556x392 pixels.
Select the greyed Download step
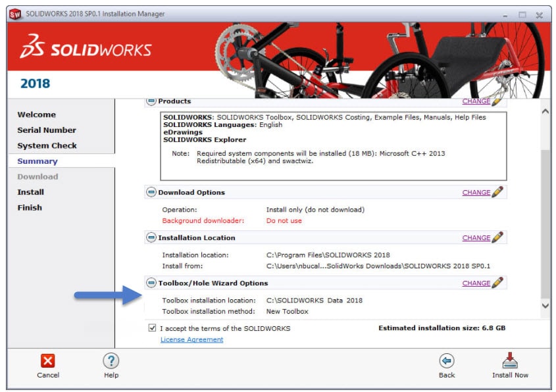pyautogui.click(x=38, y=176)
